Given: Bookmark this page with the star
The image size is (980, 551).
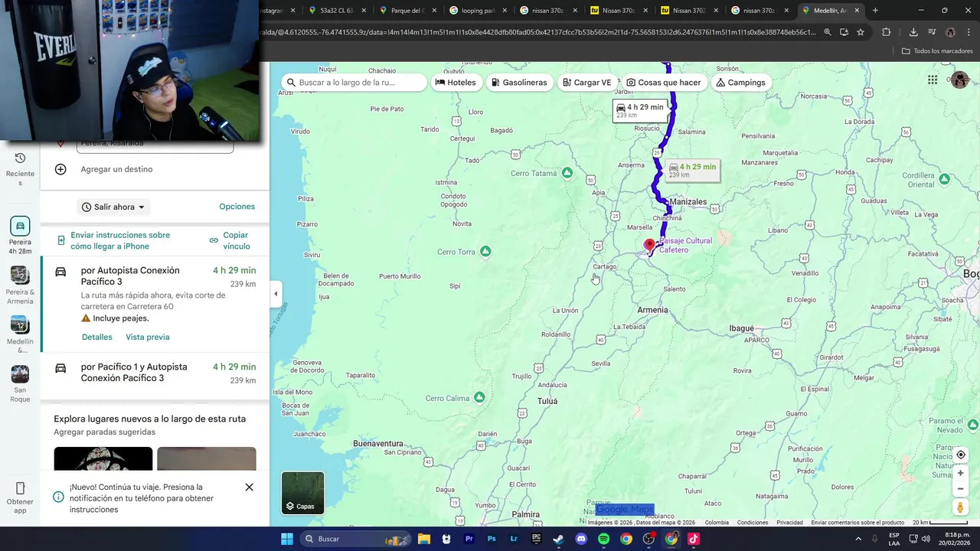Looking at the screenshot, I should 861,32.
